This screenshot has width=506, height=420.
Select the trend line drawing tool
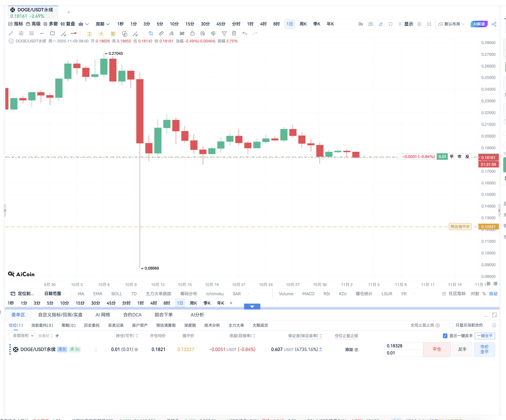[x=11, y=34]
